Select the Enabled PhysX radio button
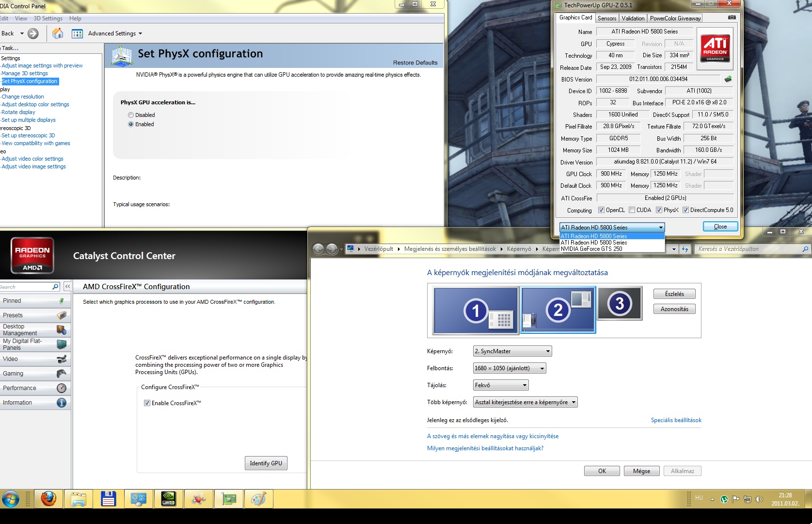The height and width of the screenshot is (524, 812). tap(131, 124)
